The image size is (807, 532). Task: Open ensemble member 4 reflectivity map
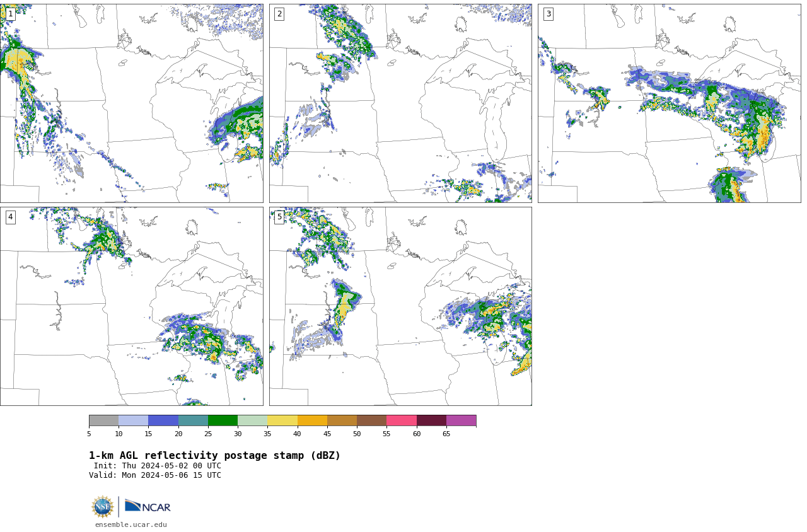(131, 306)
